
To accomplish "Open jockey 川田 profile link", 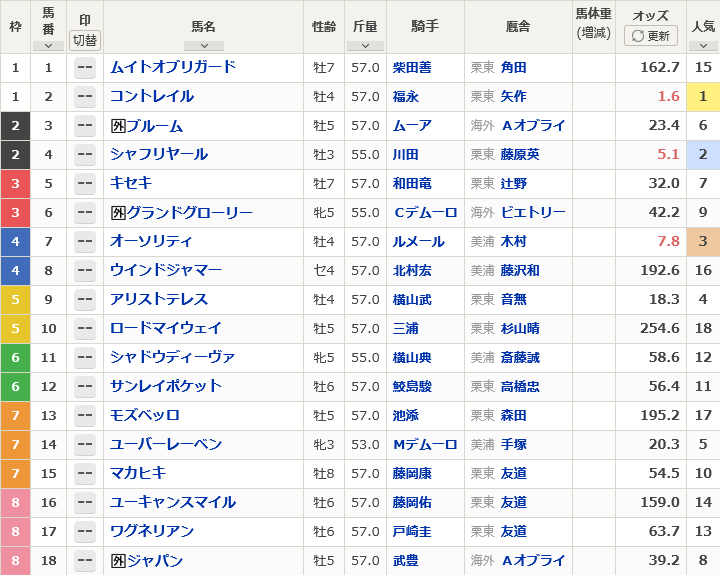I will [x=405, y=154].
